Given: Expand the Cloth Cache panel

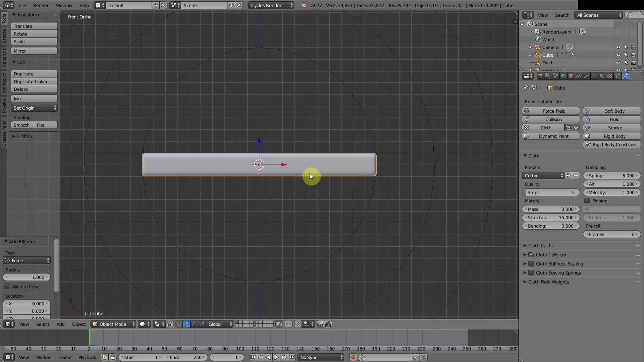Looking at the screenshot, I should (541, 246).
